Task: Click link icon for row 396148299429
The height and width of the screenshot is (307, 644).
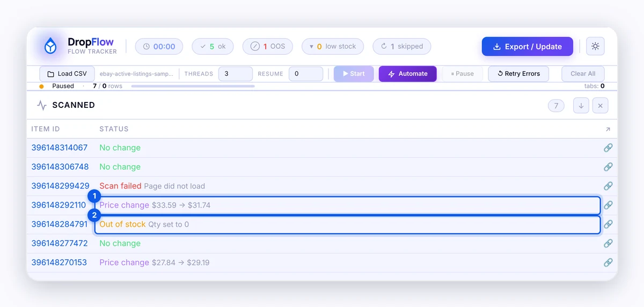Action: coord(608,186)
